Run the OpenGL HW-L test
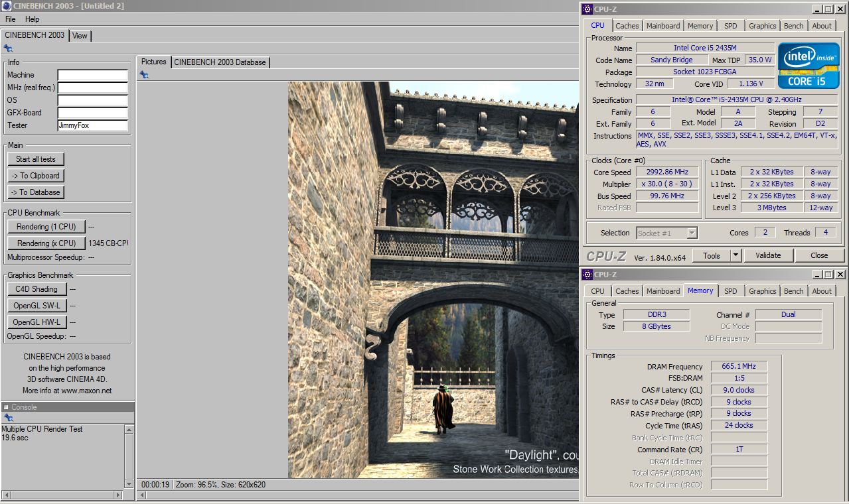 point(37,322)
